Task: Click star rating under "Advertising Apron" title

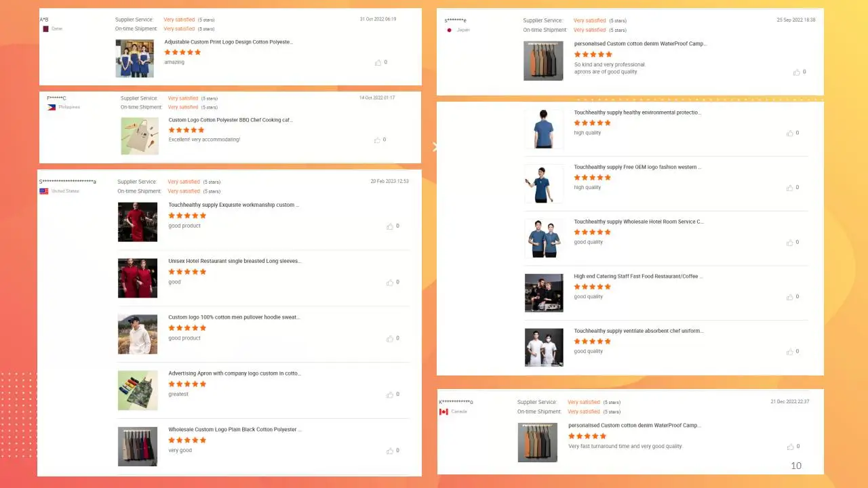Action: click(x=187, y=384)
